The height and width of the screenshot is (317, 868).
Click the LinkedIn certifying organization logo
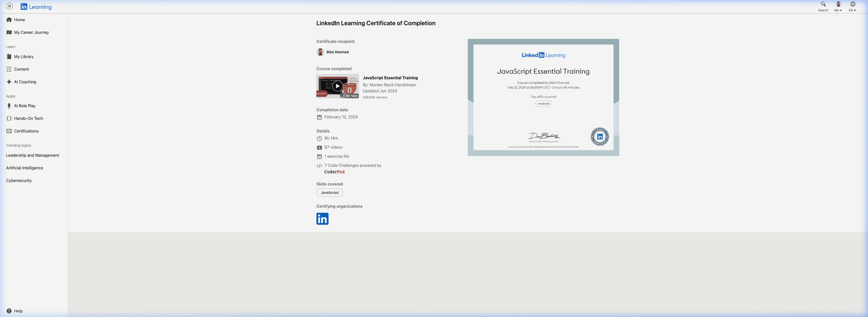[x=322, y=219]
